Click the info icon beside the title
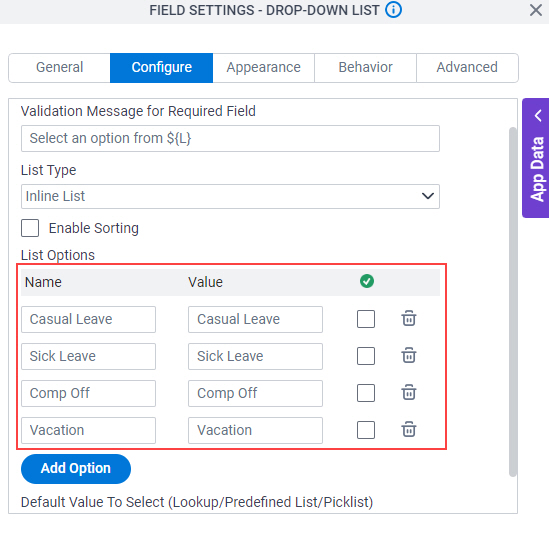The height and width of the screenshot is (537, 549). click(x=393, y=10)
